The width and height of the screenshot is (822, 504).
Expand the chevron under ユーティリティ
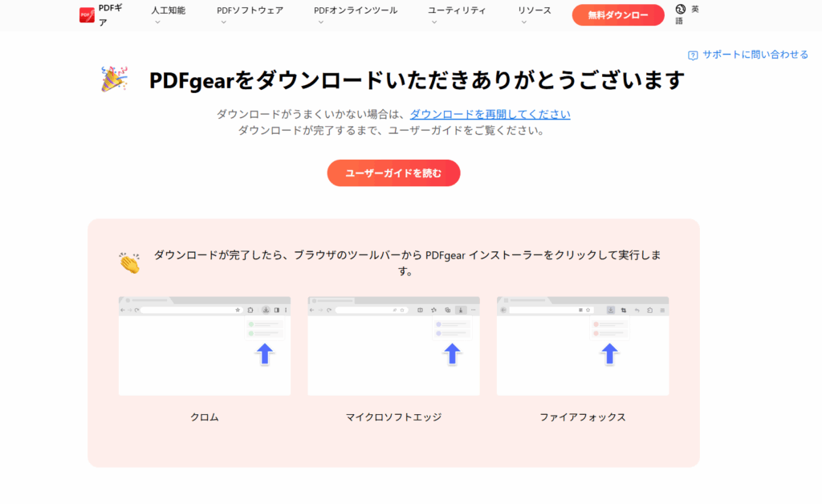click(x=434, y=22)
